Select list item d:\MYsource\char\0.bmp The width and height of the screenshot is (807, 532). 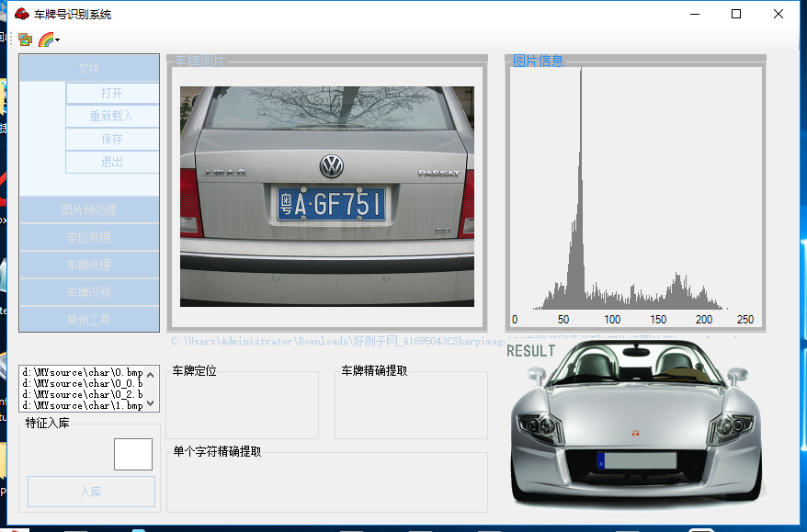[83, 372]
